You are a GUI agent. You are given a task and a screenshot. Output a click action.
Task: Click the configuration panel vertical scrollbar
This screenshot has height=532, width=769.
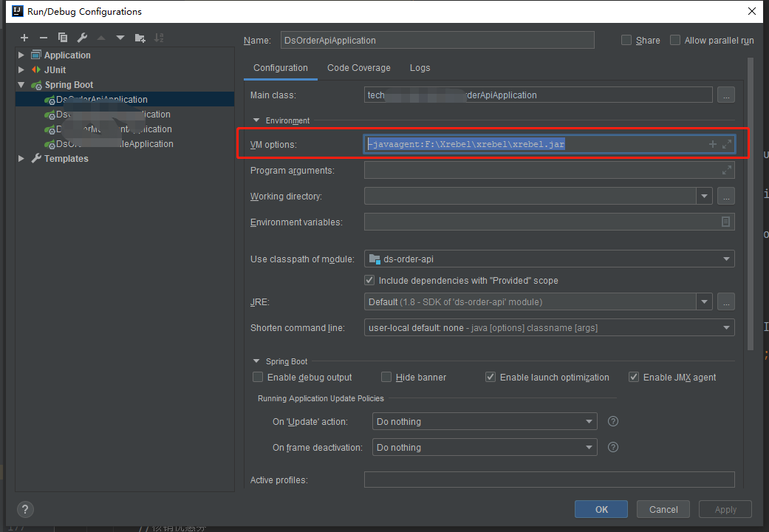751,204
